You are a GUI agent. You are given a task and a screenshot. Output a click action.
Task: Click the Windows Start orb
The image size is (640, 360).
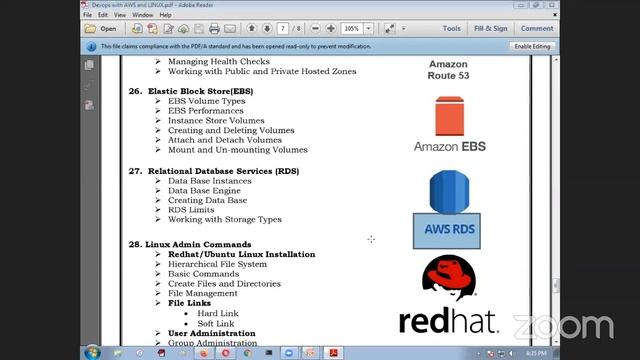point(92,353)
